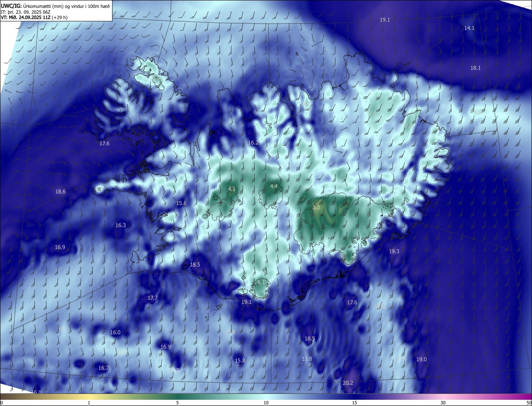Click the map value 4.4 on the glacier
Viewport: 532px width, 406px height.
pyautogui.click(x=273, y=186)
